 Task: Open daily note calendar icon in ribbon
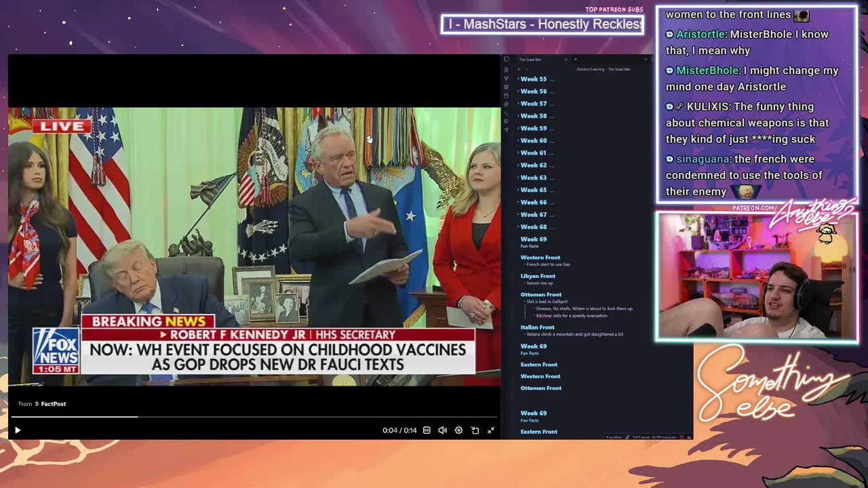(x=506, y=96)
